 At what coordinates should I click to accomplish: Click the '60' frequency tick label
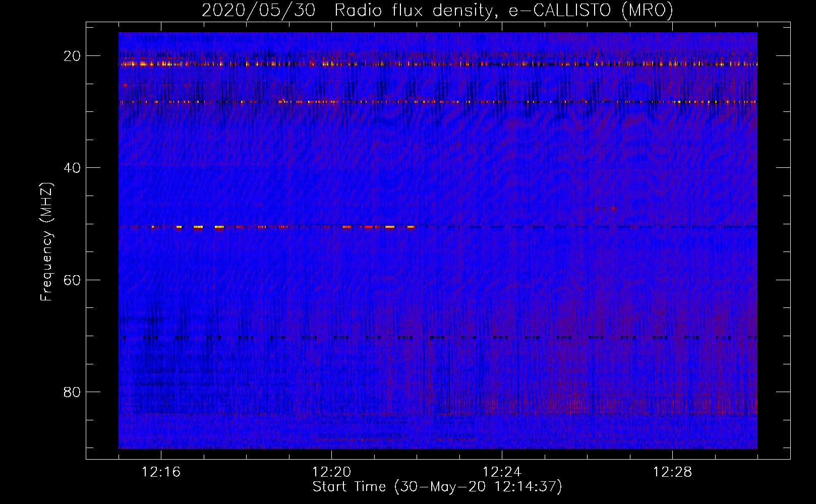click(x=72, y=280)
